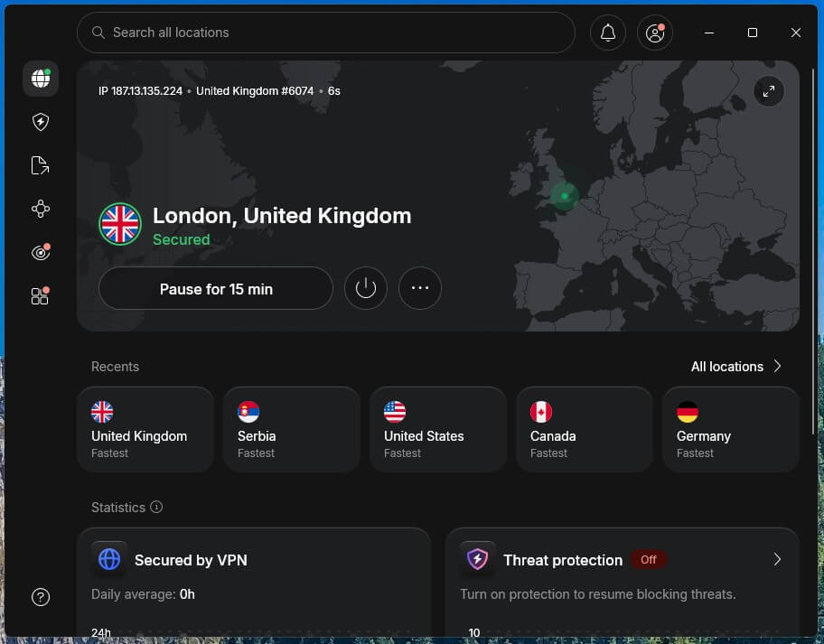The height and width of the screenshot is (644, 824).
Task: Click the right edge vertical scrollbar
Action: click(814, 251)
